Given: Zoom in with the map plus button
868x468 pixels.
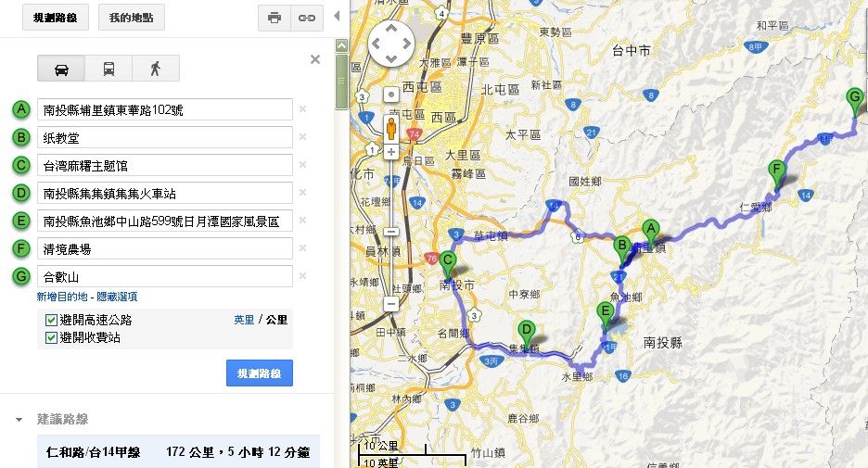Looking at the screenshot, I should 391,152.
